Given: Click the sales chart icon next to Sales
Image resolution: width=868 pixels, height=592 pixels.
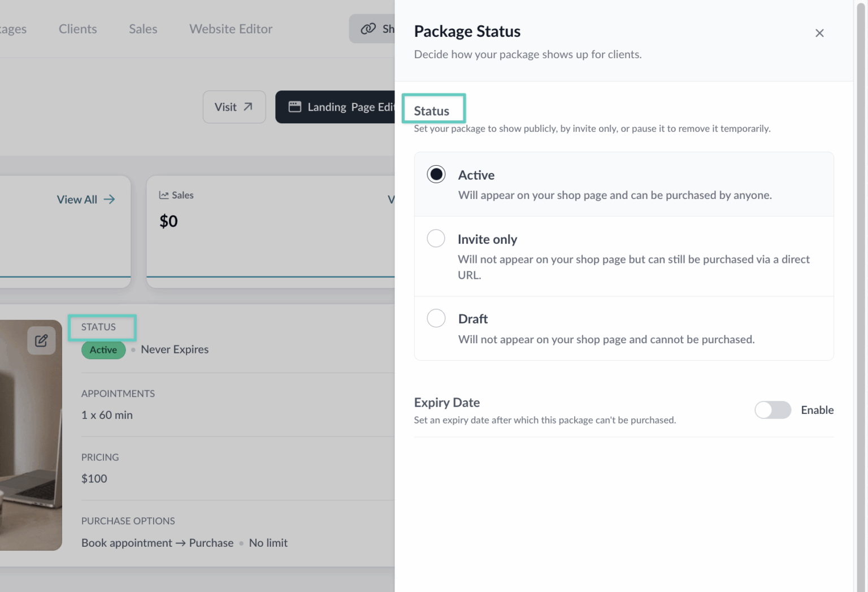Looking at the screenshot, I should click(163, 195).
